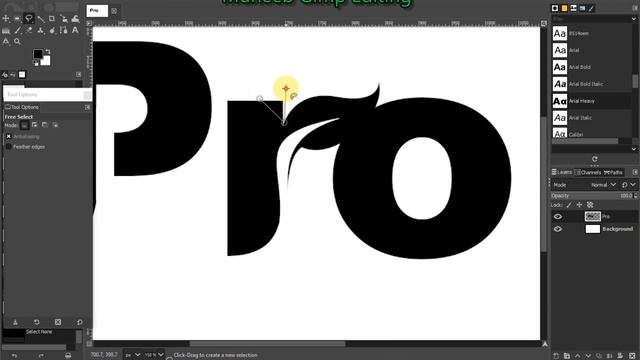
Task: Click the white background color swatch
Action: (46, 61)
